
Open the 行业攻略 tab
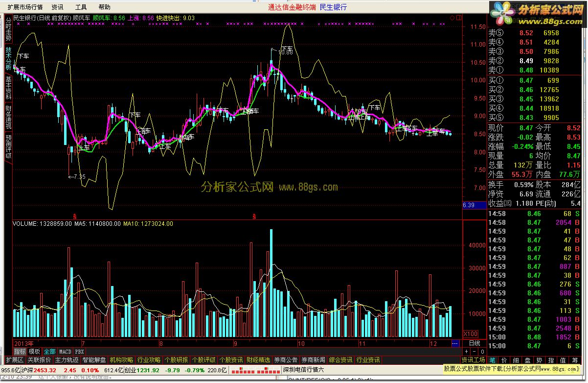coord(149,360)
